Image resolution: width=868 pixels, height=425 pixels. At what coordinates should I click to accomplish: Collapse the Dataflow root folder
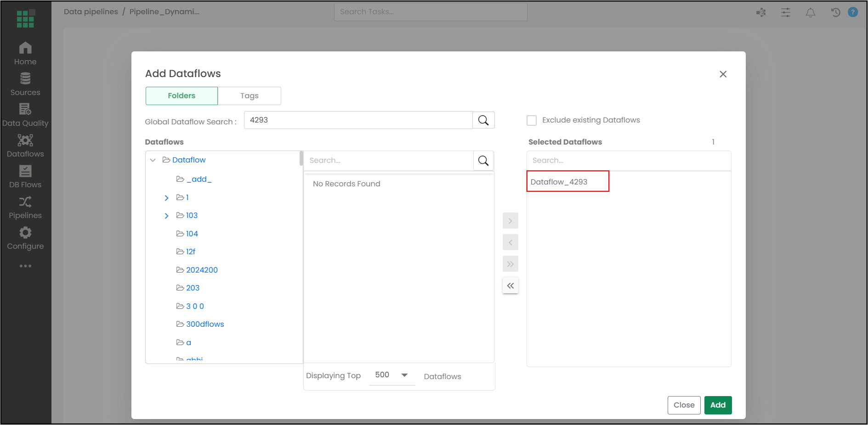153,160
